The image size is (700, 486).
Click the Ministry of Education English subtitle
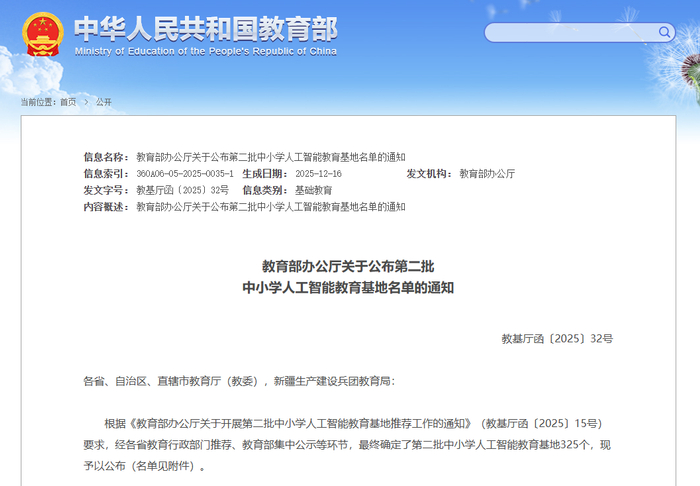[x=206, y=51]
